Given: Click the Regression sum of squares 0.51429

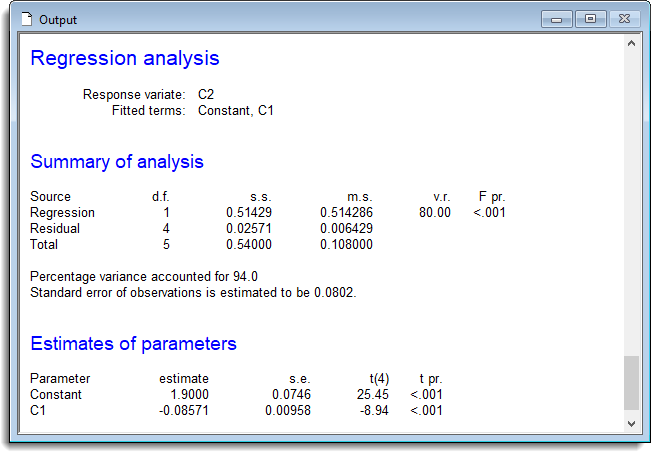Looking at the screenshot, I should pos(249,213).
